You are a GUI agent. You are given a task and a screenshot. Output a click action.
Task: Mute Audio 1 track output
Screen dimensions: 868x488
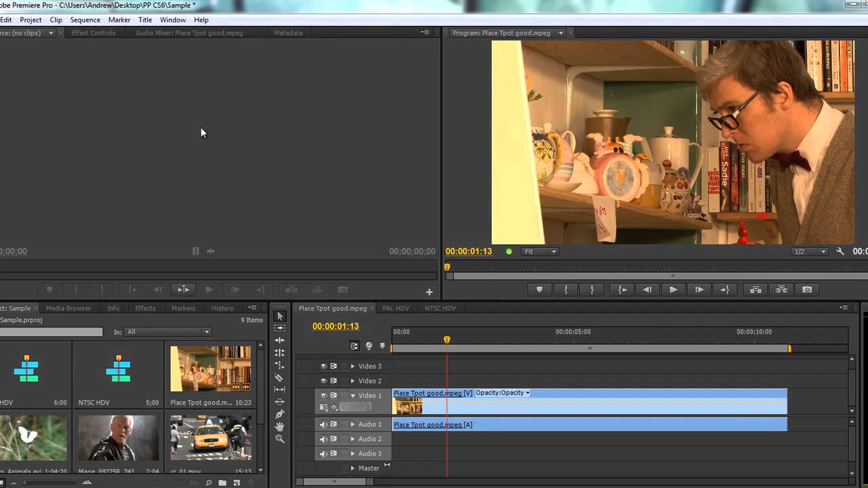pyautogui.click(x=323, y=424)
